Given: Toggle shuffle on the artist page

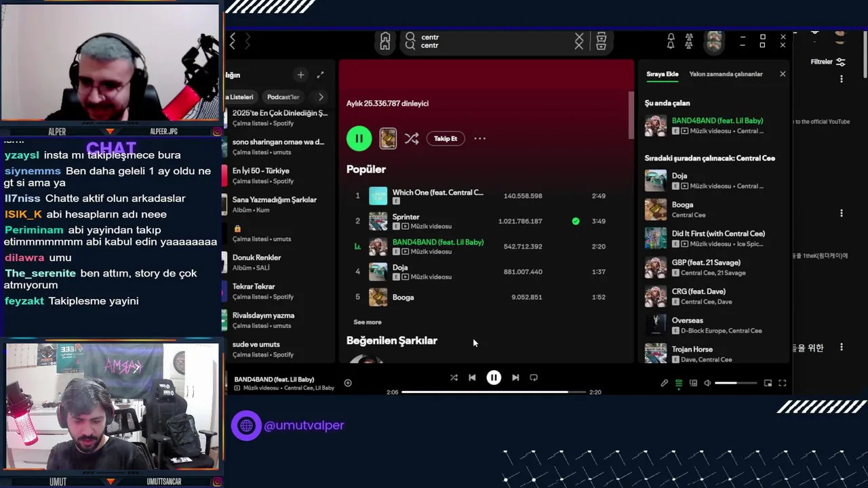Looking at the screenshot, I should point(412,138).
